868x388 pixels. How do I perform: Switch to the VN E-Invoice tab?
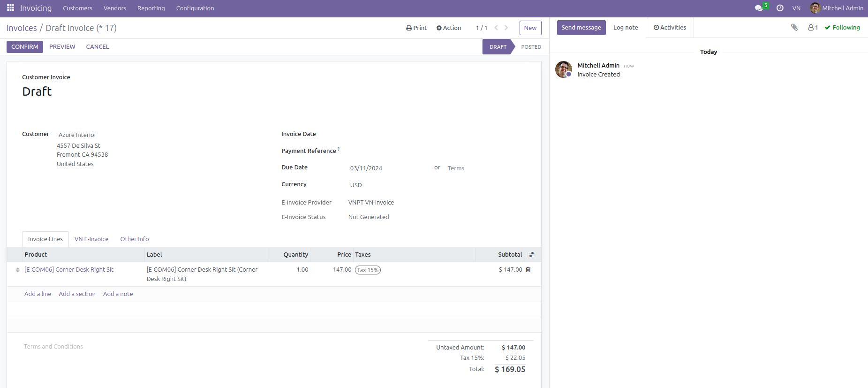tap(91, 239)
